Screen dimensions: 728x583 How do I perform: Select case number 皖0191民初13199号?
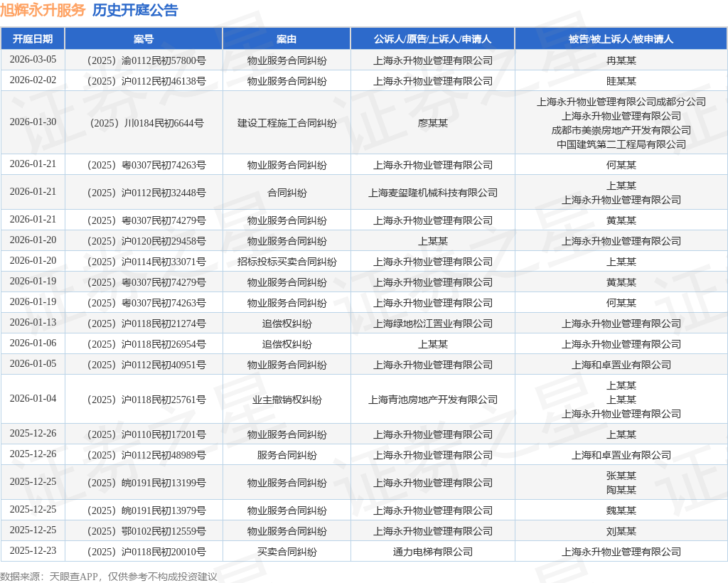pyautogui.click(x=146, y=483)
